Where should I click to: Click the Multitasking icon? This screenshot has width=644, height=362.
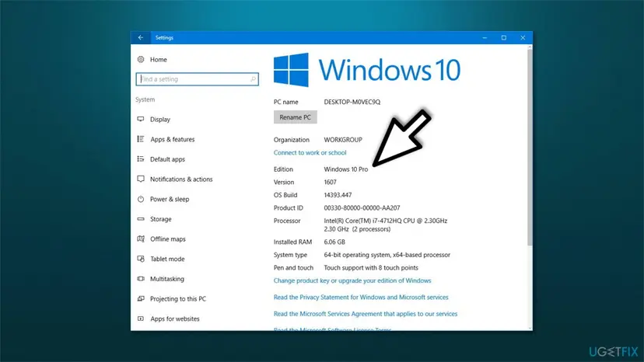pos(141,279)
